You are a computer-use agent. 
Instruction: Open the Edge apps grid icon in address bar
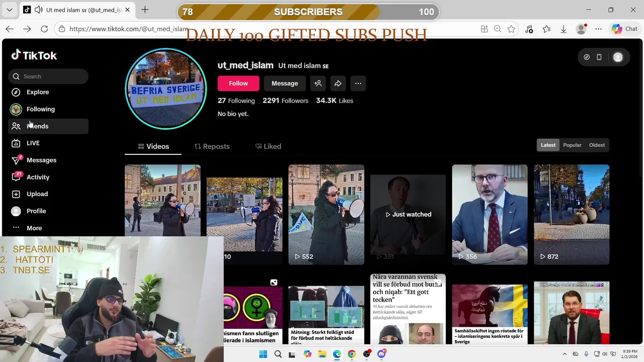[x=485, y=29]
